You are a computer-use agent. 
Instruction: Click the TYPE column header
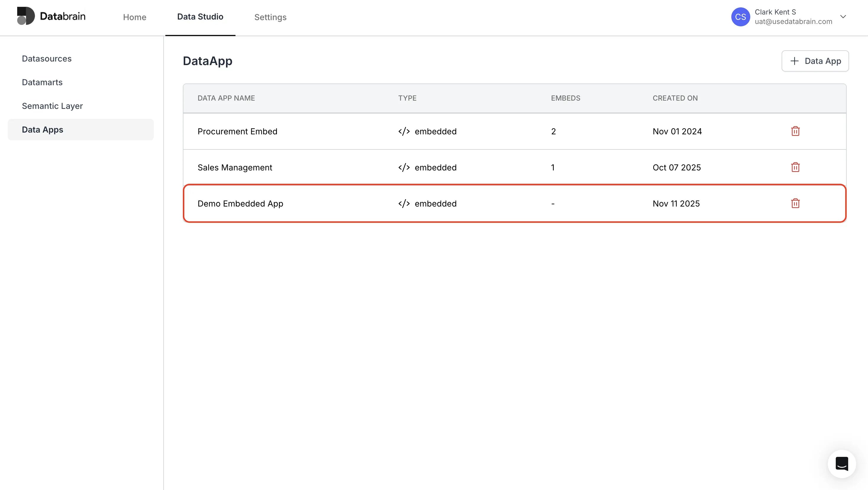[407, 98]
